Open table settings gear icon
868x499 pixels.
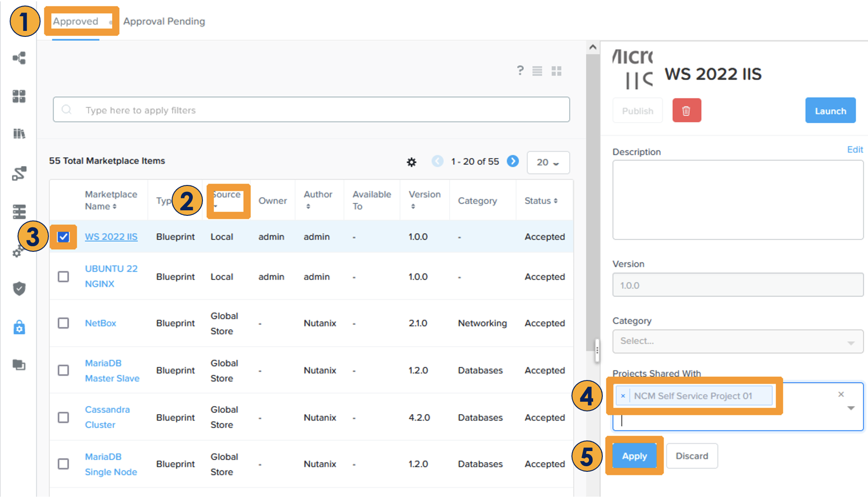(411, 162)
